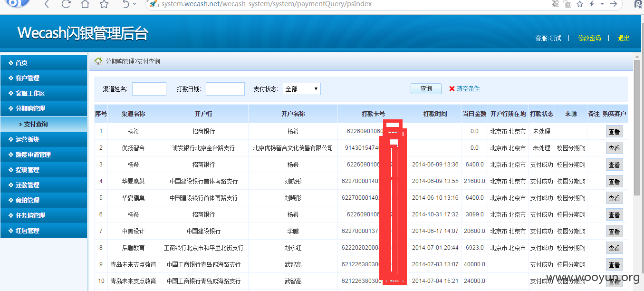This screenshot has height=291, width=644.
Task: Click the red X clear conditions icon
Action: coord(452,89)
